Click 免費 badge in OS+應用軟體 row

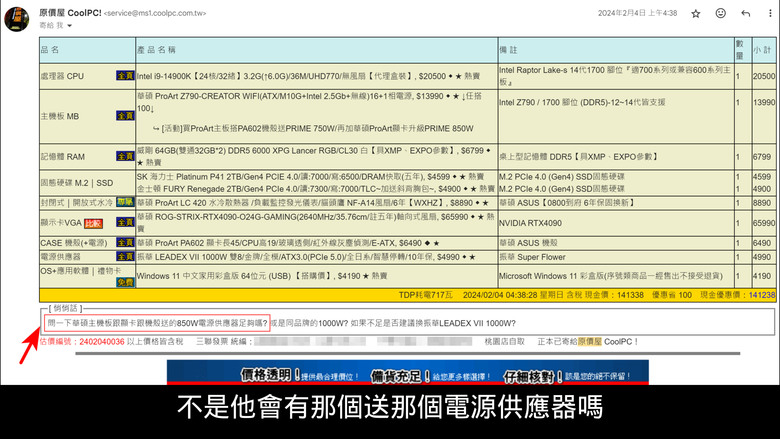click(x=125, y=282)
